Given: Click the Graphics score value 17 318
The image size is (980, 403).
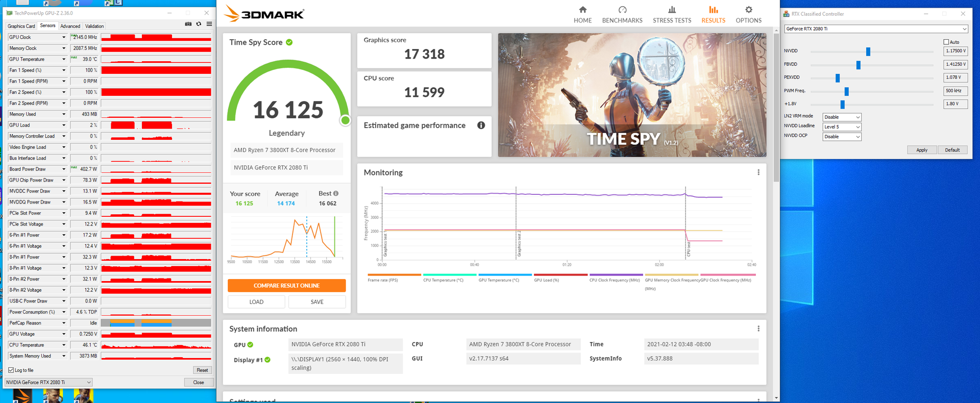Looking at the screenshot, I should [x=424, y=54].
